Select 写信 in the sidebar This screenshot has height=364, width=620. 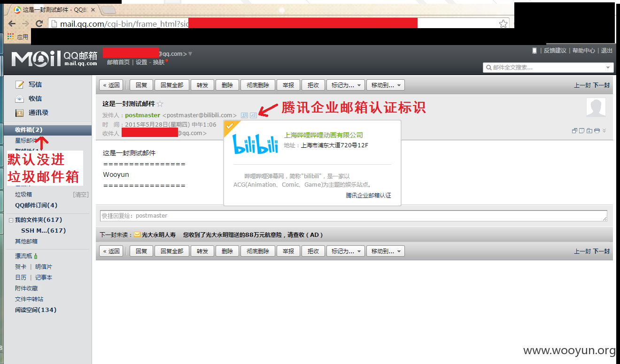[x=35, y=84]
